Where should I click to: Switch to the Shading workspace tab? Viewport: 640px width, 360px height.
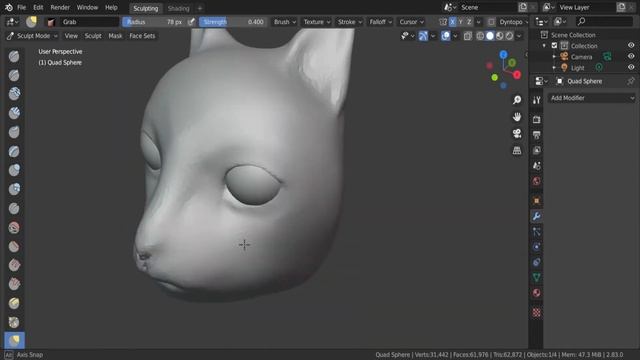(x=178, y=8)
